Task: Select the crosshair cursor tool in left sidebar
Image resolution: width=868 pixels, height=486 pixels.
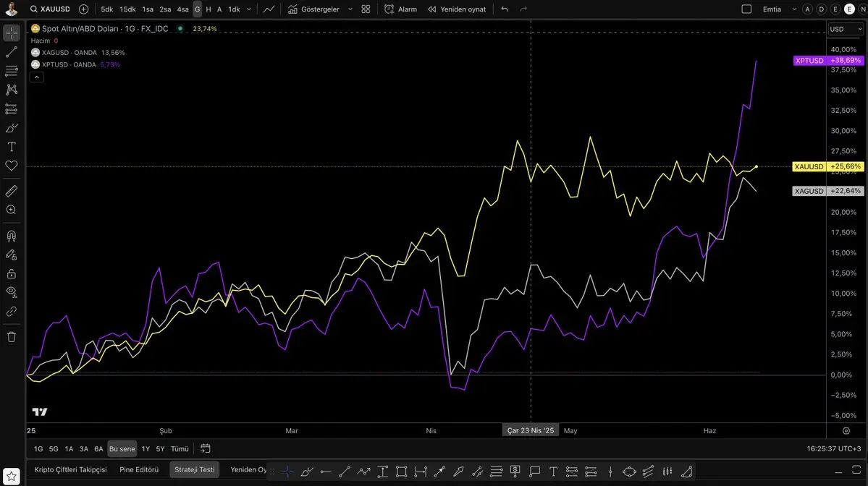Action: [x=12, y=33]
